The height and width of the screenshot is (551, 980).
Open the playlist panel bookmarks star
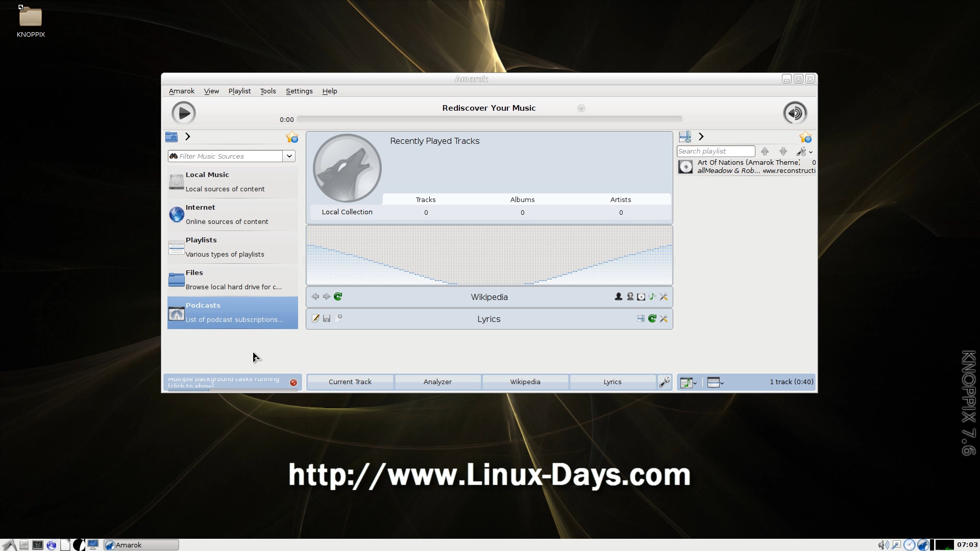click(805, 137)
